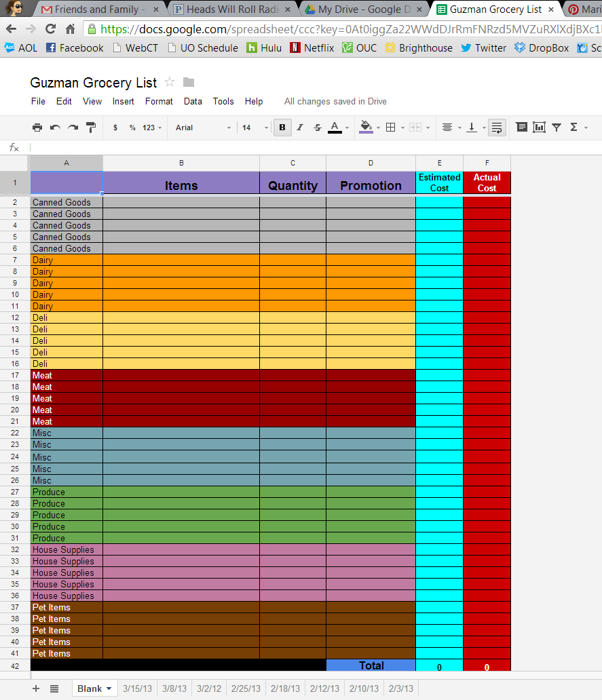Expand the Blank sheet tab arrow
This screenshot has height=700, width=602.
pyautogui.click(x=109, y=689)
